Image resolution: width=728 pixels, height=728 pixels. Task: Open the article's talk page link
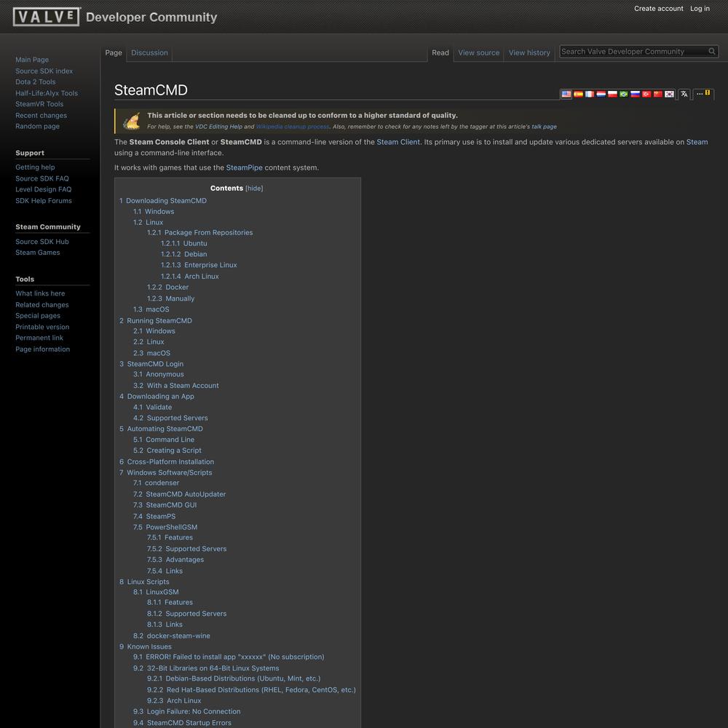point(544,127)
